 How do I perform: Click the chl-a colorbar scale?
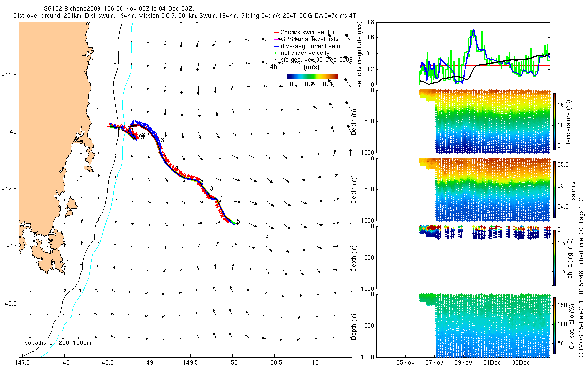click(x=554, y=257)
